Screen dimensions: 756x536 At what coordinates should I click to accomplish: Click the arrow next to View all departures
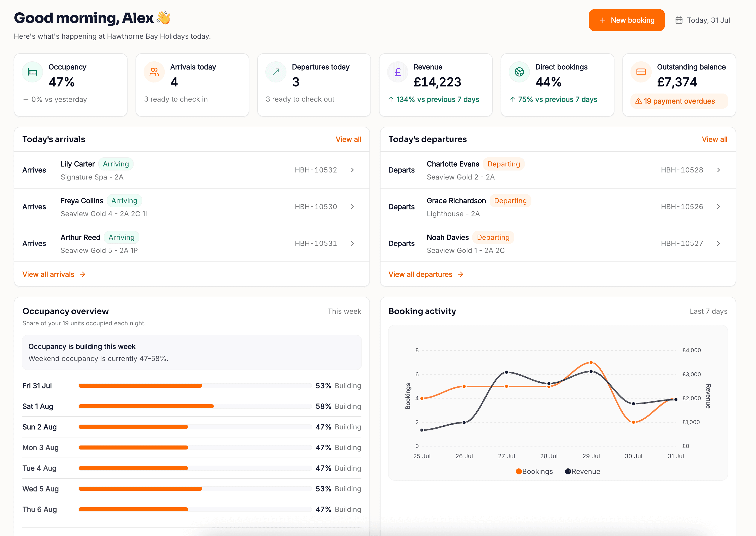click(460, 274)
